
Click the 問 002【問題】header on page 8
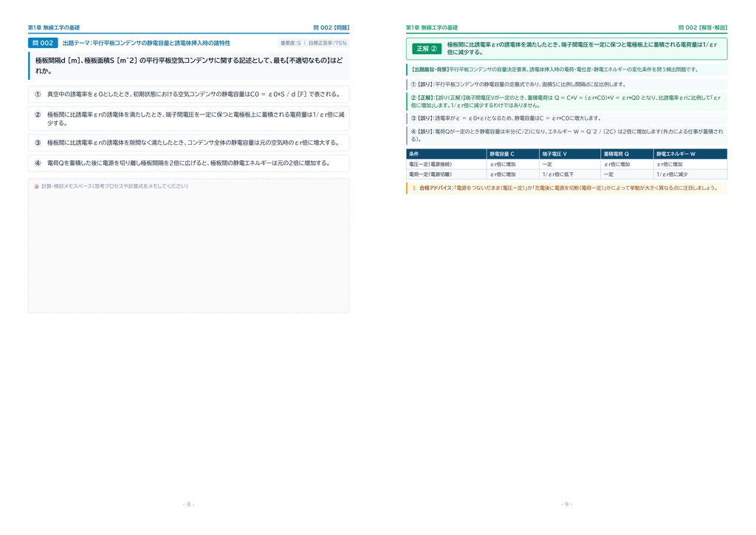(x=331, y=27)
